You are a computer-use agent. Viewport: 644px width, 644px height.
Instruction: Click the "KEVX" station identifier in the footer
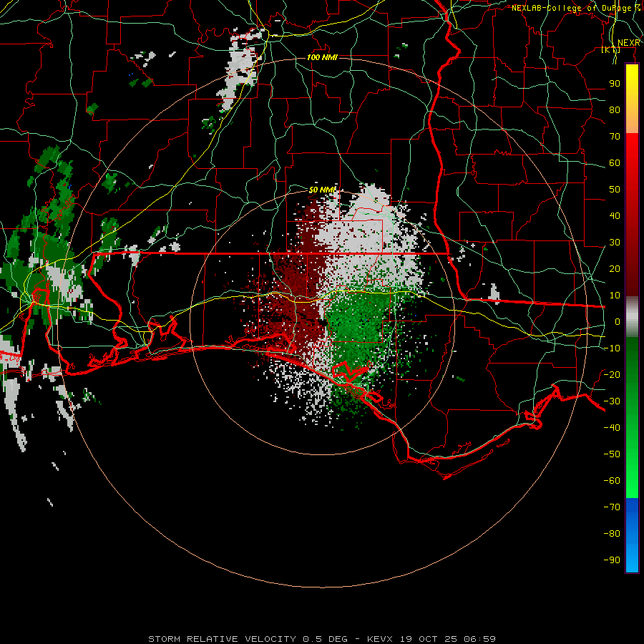click(380, 639)
